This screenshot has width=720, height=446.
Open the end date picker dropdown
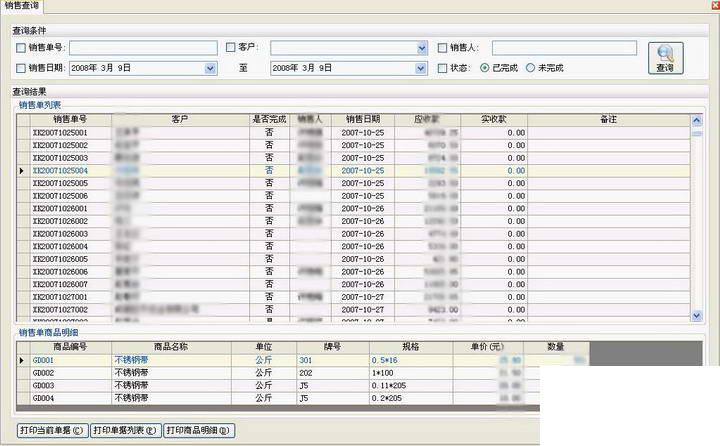(x=421, y=68)
